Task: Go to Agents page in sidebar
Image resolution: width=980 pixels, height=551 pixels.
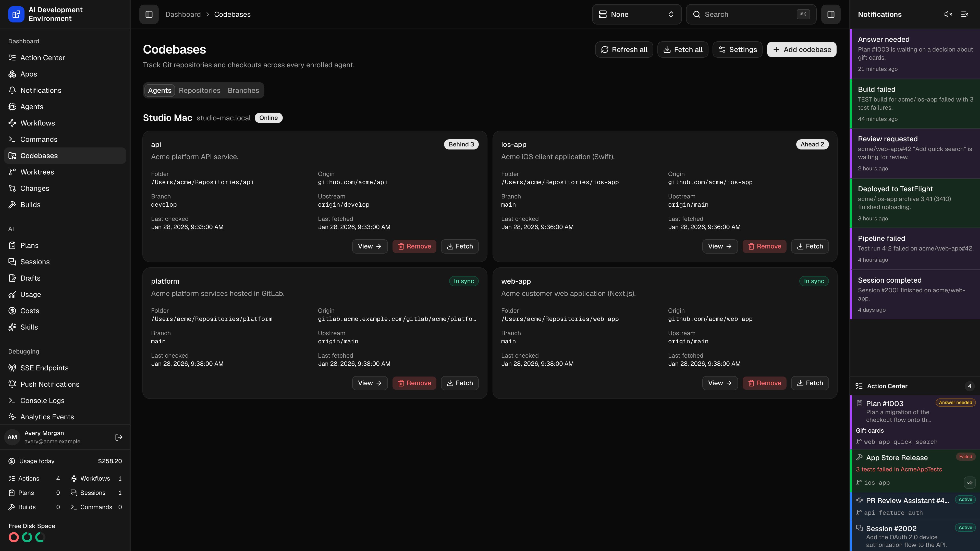Action: [x=65, y=107]
